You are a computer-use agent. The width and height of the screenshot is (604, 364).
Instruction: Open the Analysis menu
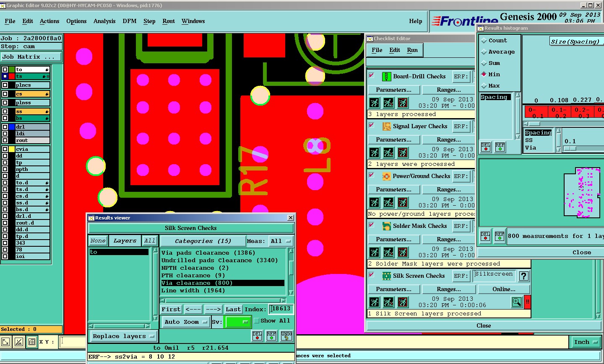(104, 21)
